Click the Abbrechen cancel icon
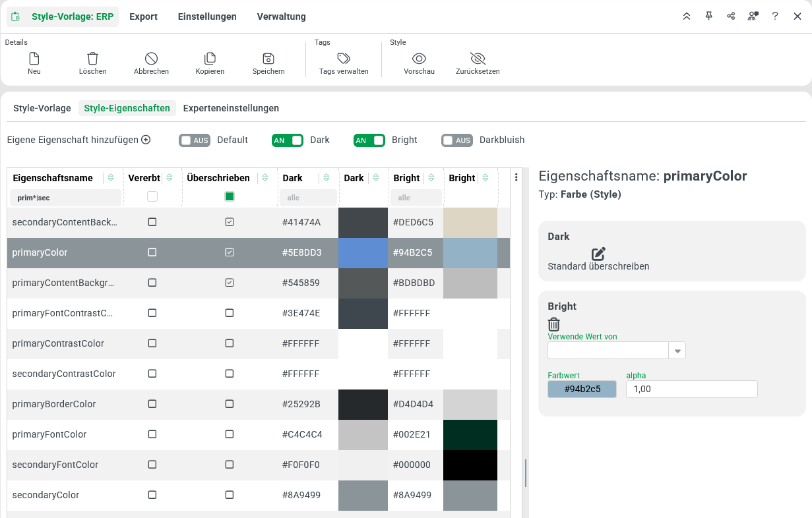812x518 pixels. coord(151,59)
